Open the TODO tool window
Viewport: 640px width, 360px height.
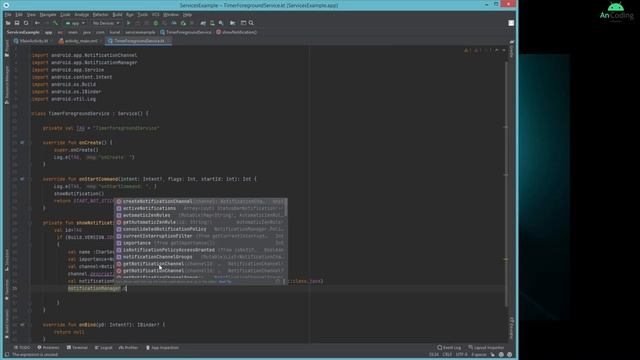tap(22, 348)
